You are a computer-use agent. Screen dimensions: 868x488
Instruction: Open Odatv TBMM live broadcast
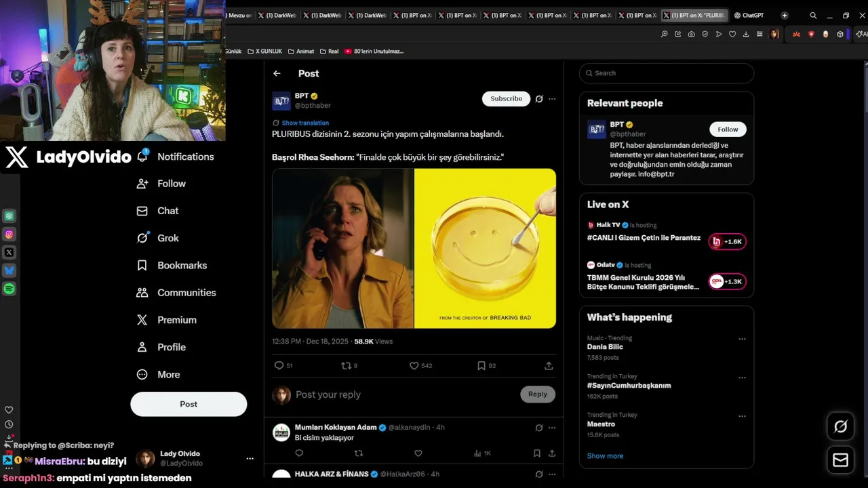(667, 277)
